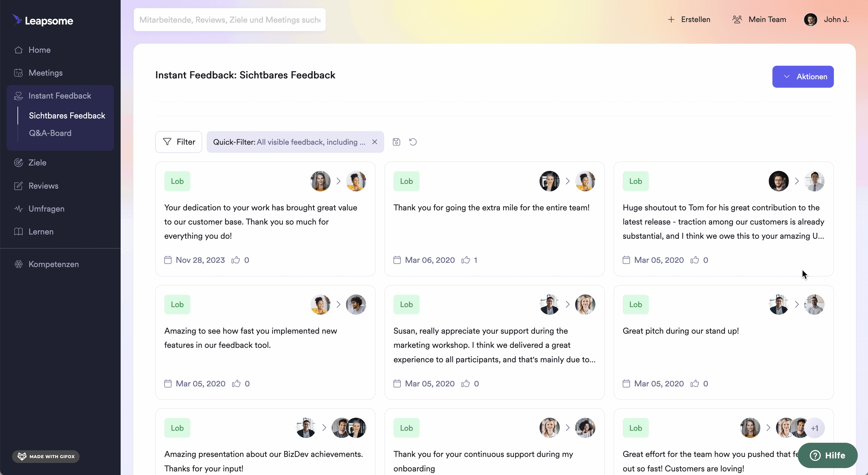Viewport: 868px width, 475px height.
Task: Click the reset filter icon
Action: pos(413,142)
